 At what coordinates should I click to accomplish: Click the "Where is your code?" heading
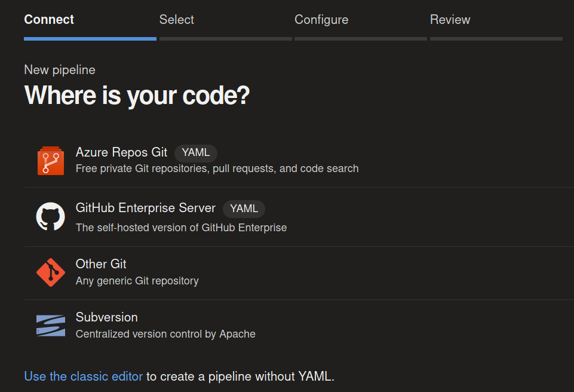click(x=137, y=96)
